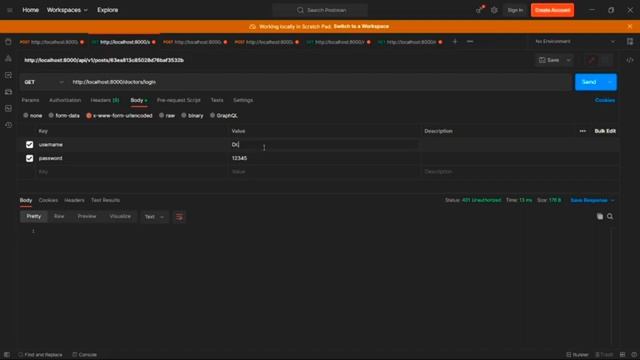
Task: Open Monitors icon in left sidebar
Action: coord(8,108)
